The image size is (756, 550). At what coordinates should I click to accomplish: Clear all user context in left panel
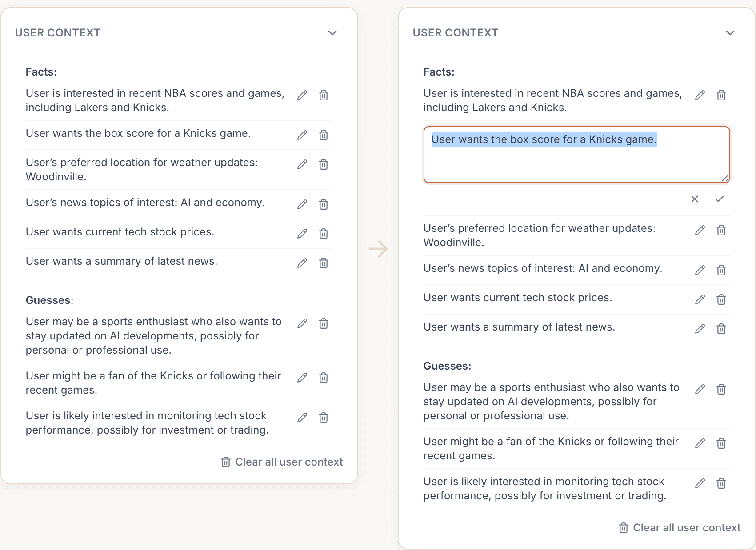click(282, 462)
